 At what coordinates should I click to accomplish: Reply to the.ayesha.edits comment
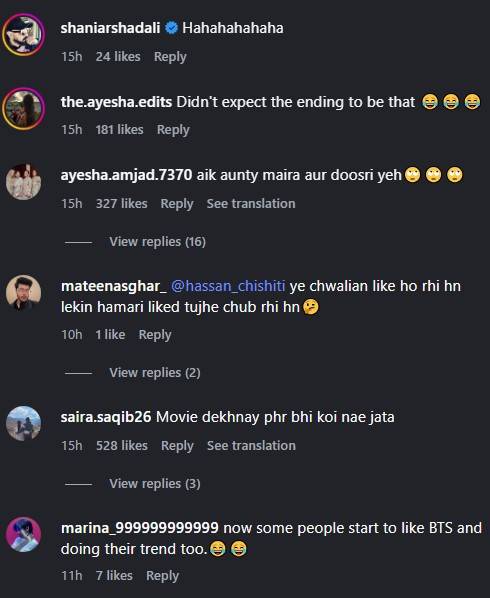(x=173, y=130)
